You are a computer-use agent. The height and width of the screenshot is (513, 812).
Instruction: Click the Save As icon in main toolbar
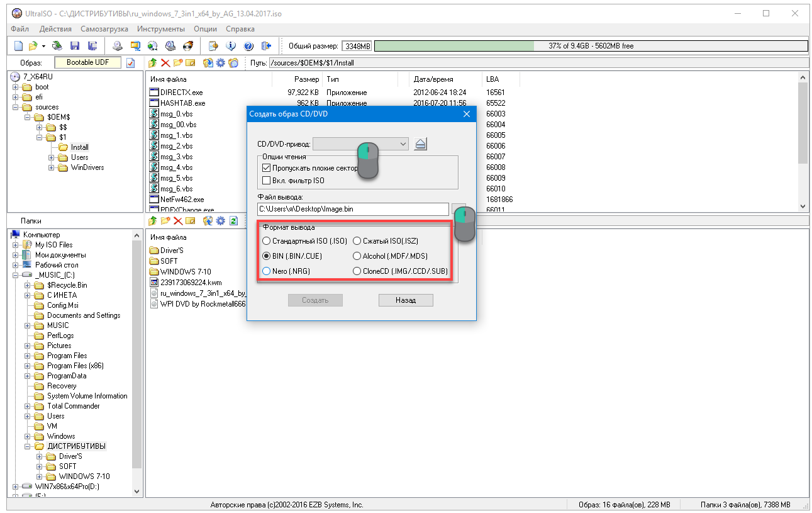tap(92, 46)
